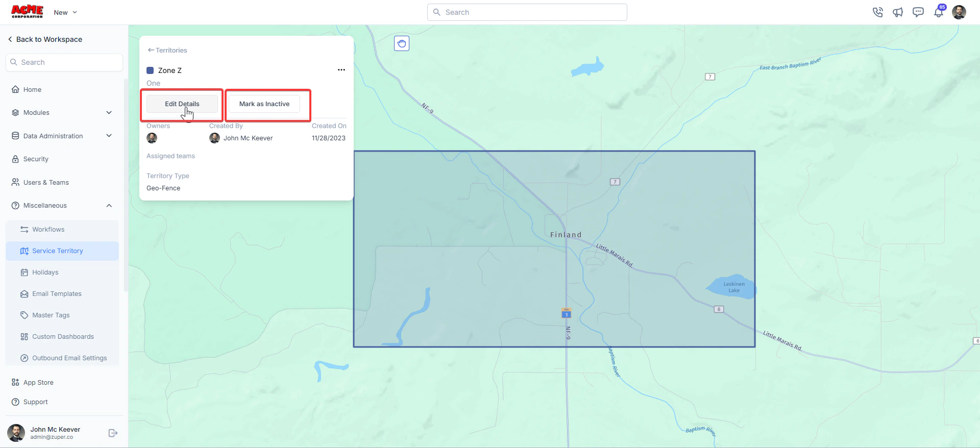Collapse the Miscellaneous section chevron
Viewport: 980px width, 448px height.
tap(109, 206)
